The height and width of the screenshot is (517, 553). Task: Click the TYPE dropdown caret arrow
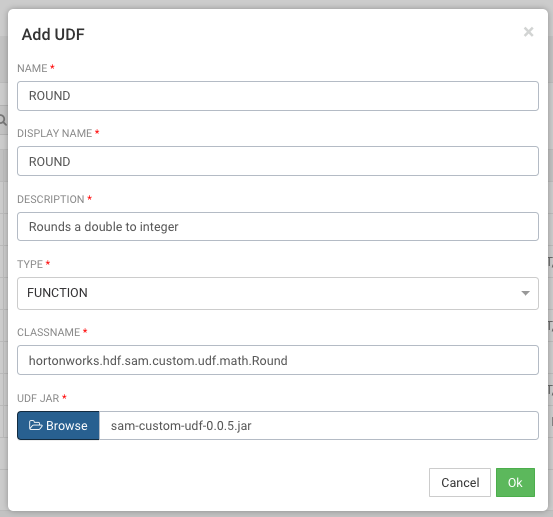click(x=525, y=293)
